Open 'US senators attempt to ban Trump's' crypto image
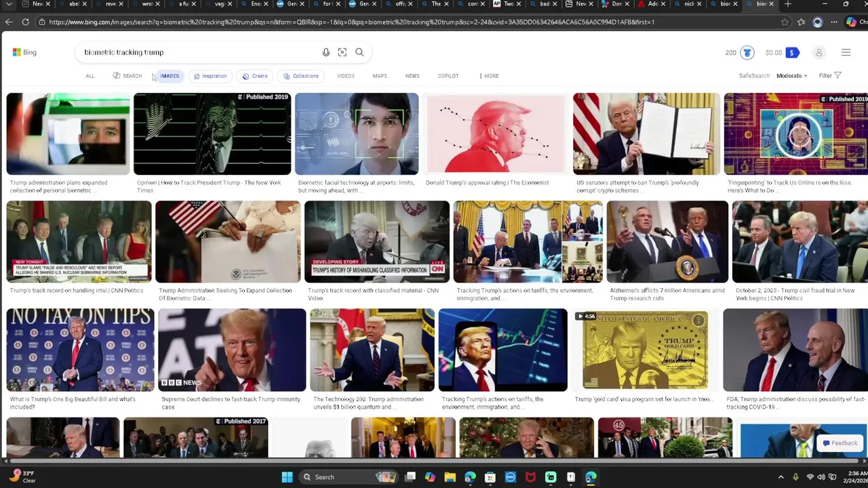This screenshot has width=868, height=488. point(646,134)
